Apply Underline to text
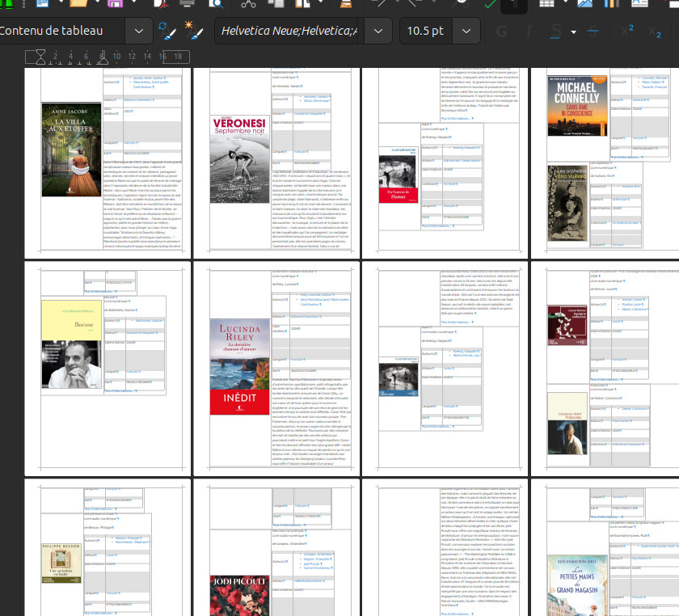This screenshot has width=679, height=616. [x=556, y=32]
